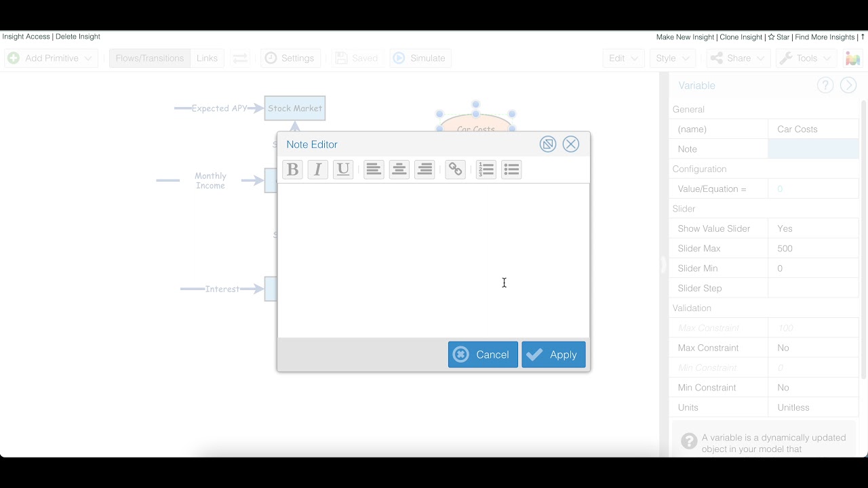Maximize the Note Editor dialog
This screenshot has width=868, height=488.
click(x=548, y=144)
